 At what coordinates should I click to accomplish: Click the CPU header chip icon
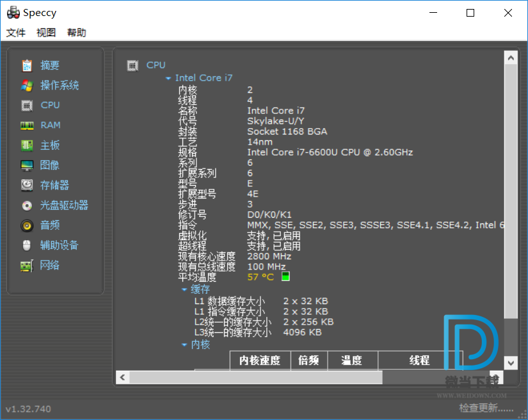(132, 65)
